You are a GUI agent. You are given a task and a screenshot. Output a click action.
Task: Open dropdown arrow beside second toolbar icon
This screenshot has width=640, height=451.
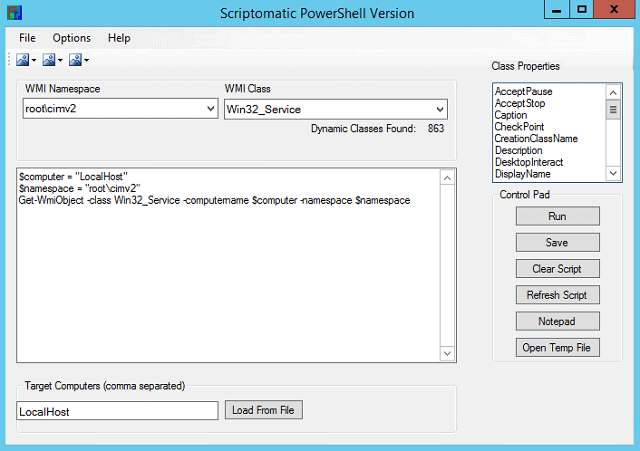[x=60, y=60]
